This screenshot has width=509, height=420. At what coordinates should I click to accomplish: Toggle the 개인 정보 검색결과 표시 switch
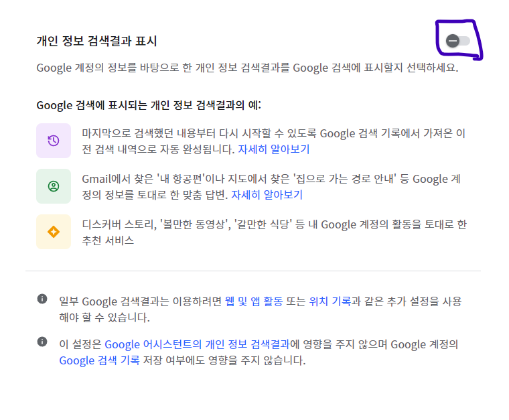point(457,41)
